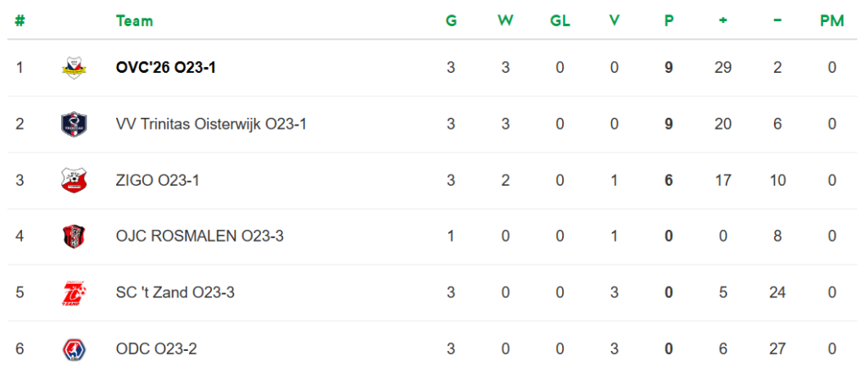The height and width of the screenshot is (373, 868).
Task: Open VV Trinitas Oisterwijk O23-1 link
Action: 210,125
